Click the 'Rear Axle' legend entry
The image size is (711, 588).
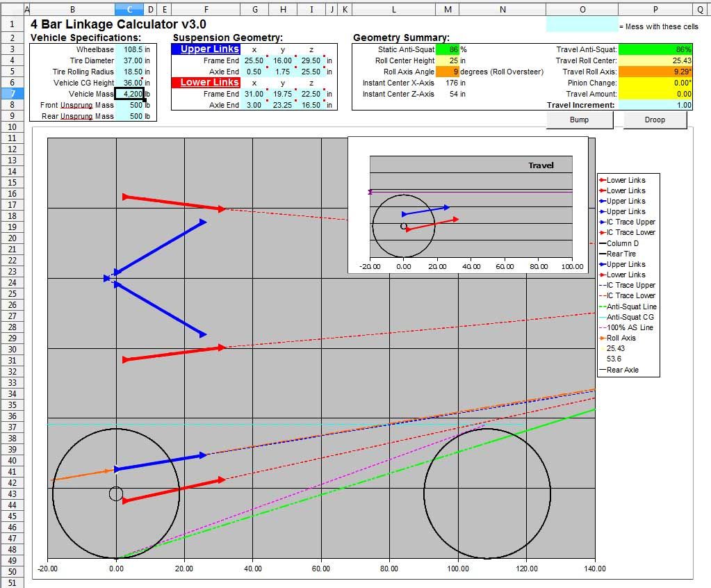pyautogui.click(x=619, y=370)
